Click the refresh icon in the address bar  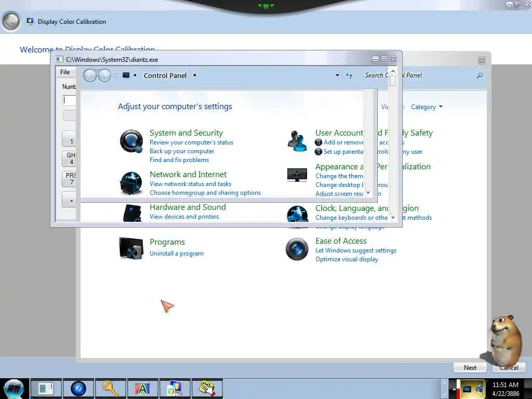pyautogui.click(x=349, y=75)
